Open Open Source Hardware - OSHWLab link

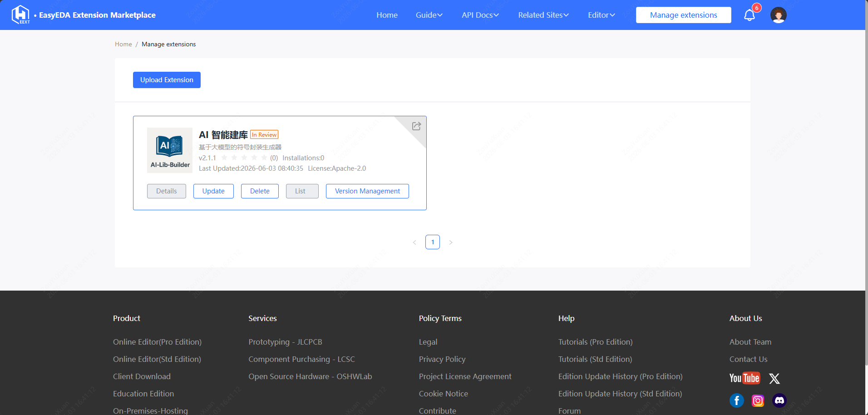click(310, 376)
